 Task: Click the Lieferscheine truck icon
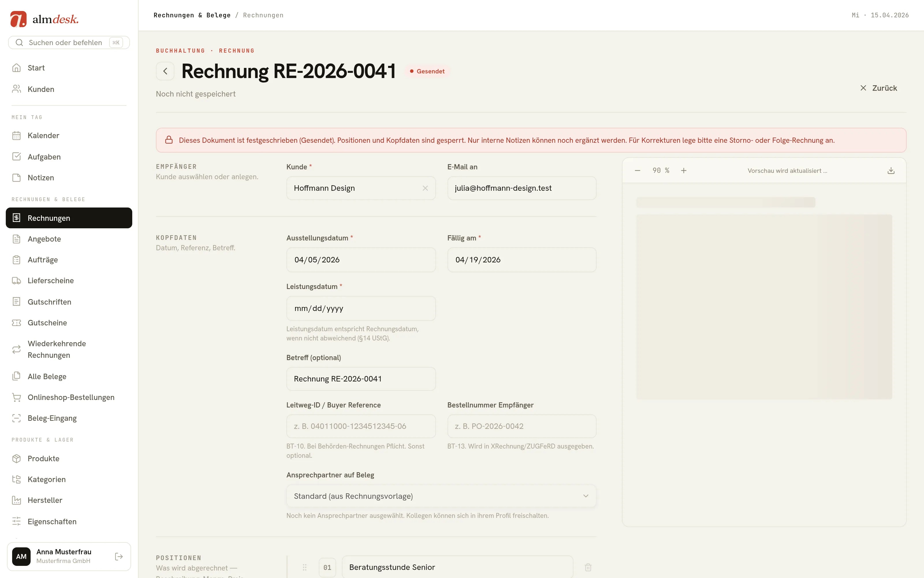tap(16, 281)
